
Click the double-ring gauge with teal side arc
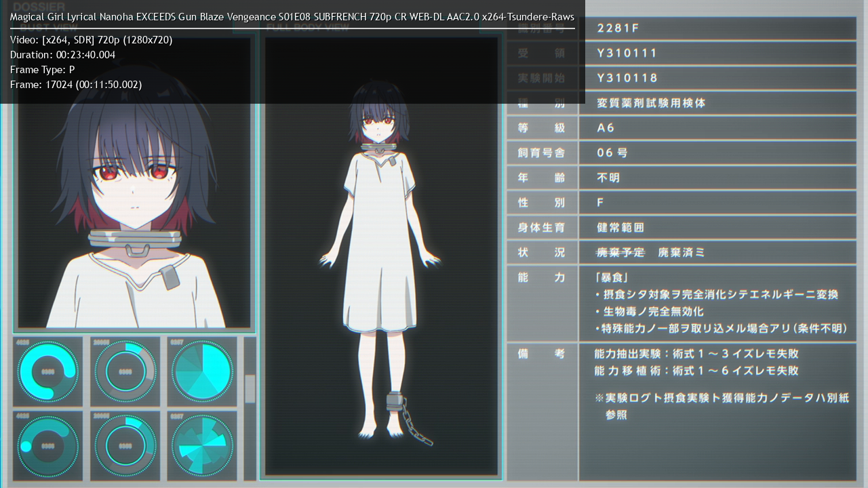pos(125,446)
